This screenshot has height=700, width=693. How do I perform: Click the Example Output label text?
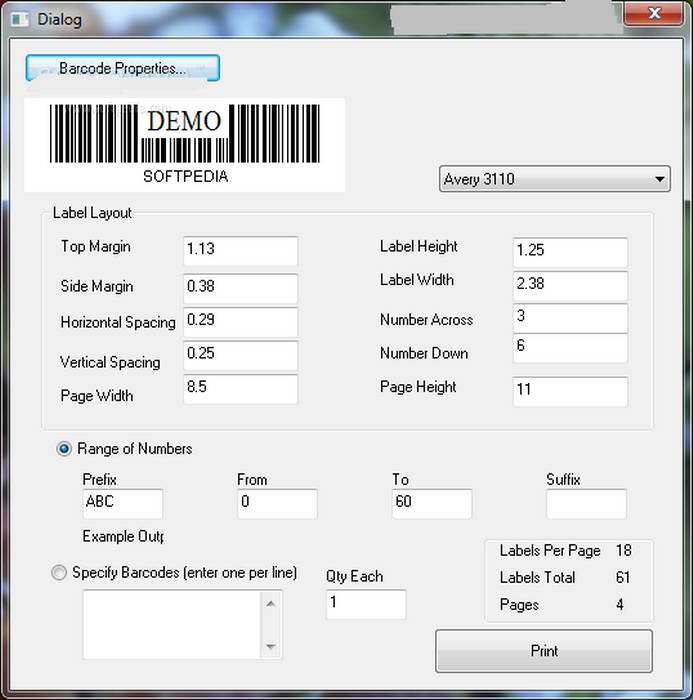coord(123,536)
